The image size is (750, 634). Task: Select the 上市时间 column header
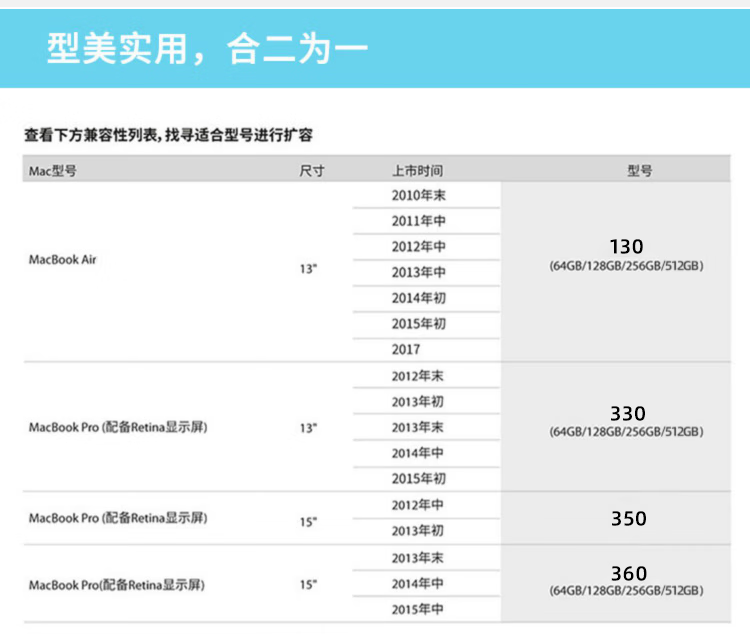pyautogui.click(x=417, y=170)
